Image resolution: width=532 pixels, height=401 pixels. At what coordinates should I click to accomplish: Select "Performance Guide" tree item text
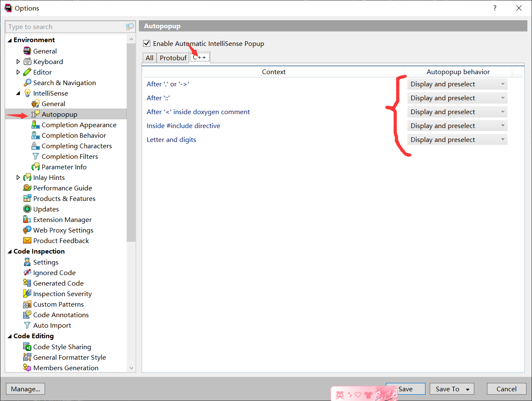tap(63, 188)
